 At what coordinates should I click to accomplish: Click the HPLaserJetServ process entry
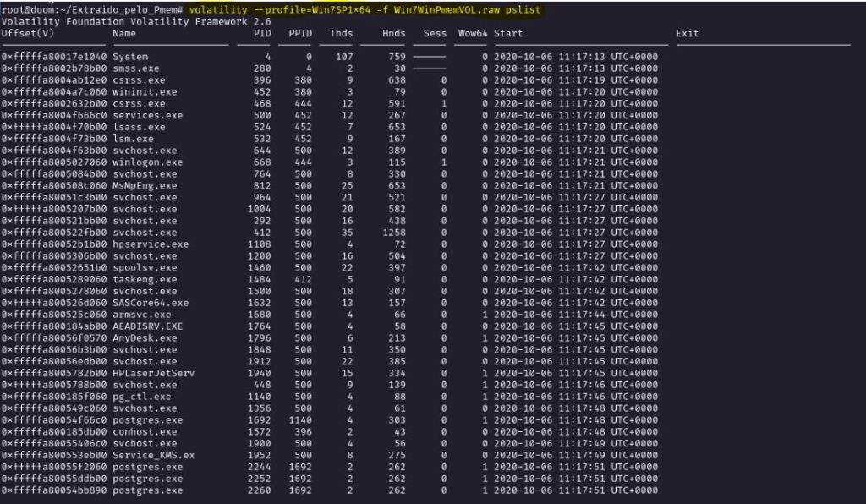pyautogui.click(x=153, y=373)
